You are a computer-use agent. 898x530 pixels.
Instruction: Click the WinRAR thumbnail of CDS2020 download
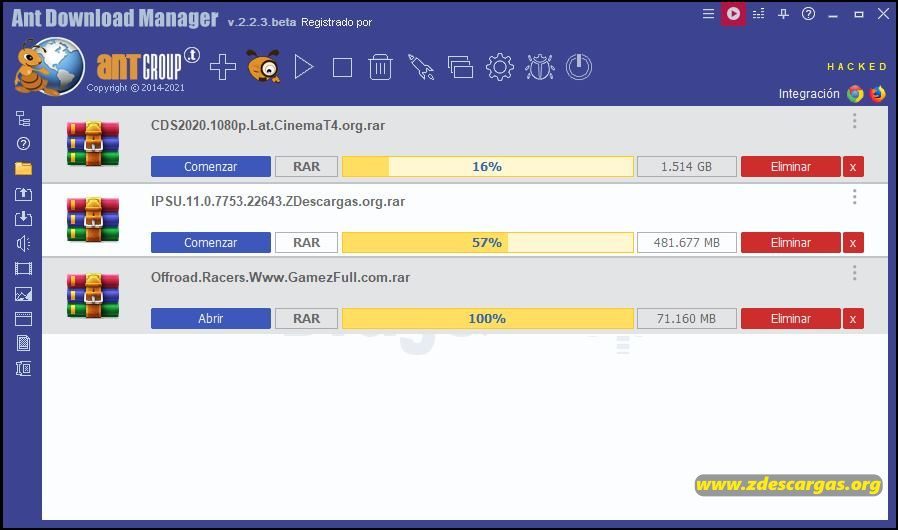(x=93, y=143)
